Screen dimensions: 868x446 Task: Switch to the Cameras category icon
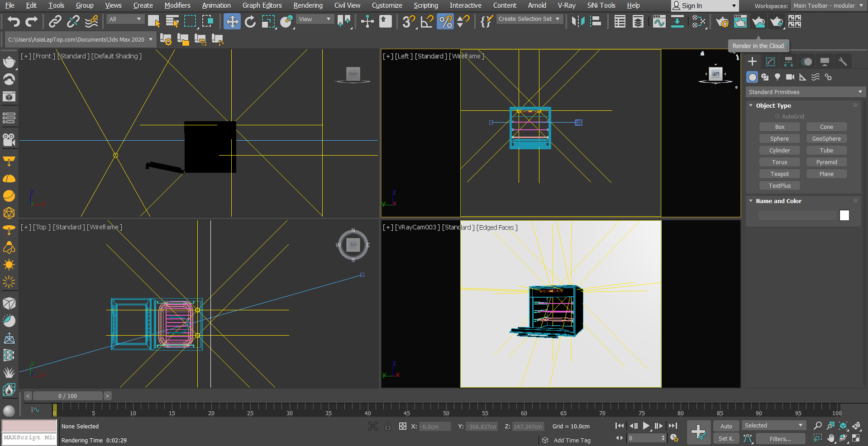click(x=790, y=77)
